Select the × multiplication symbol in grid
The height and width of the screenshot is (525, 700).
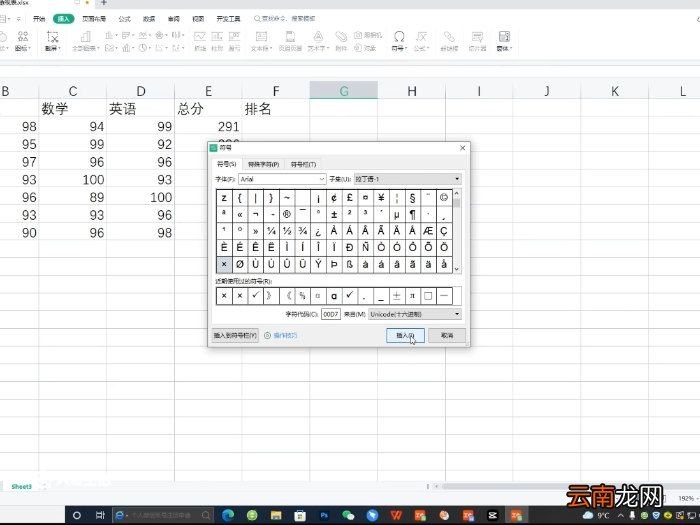click(x=224, y=264)
